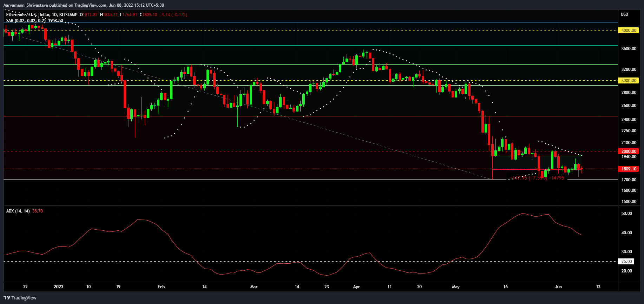
Task: Click the SAR value 1953.60 readout
Action: [x=55, y=21]
